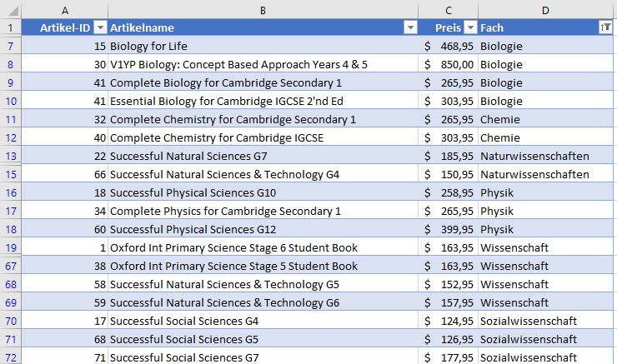Open the Artikel-ID filter dropdown
The height and width of the screenshot is (364, 617).
click(x=100, y=27)
